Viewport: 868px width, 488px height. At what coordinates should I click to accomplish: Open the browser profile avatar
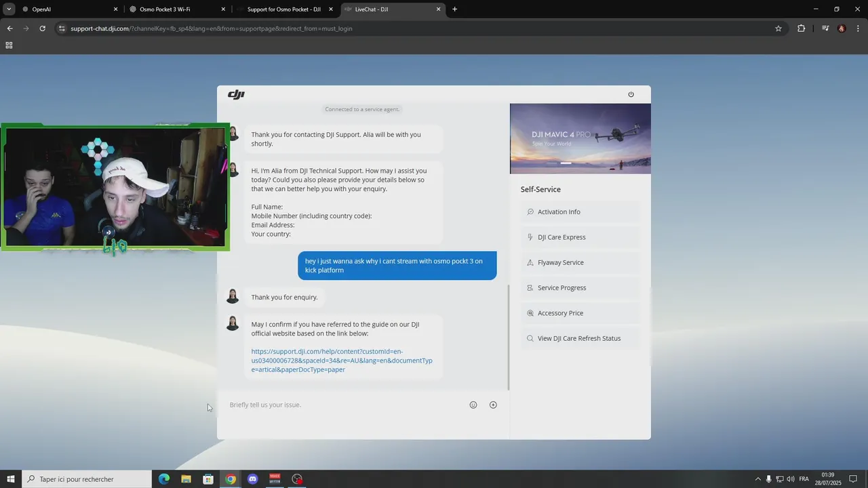[842, 28]
